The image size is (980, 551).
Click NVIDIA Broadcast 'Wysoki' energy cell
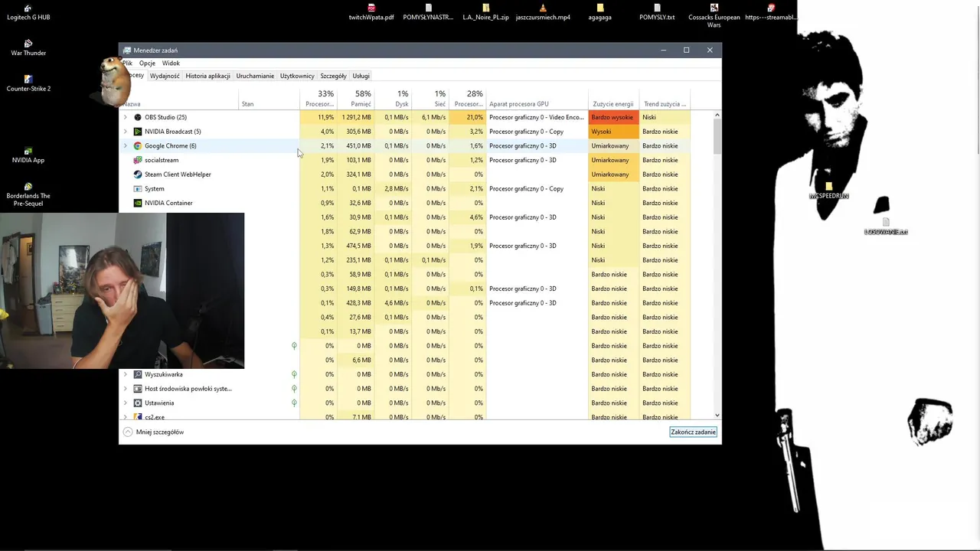(613, 132)
